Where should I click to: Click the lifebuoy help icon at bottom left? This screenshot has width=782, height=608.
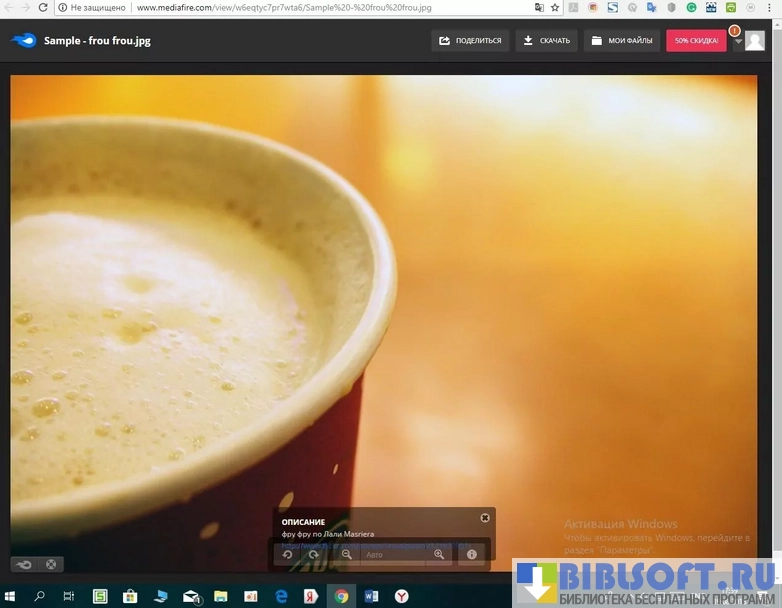coord(50,564)
